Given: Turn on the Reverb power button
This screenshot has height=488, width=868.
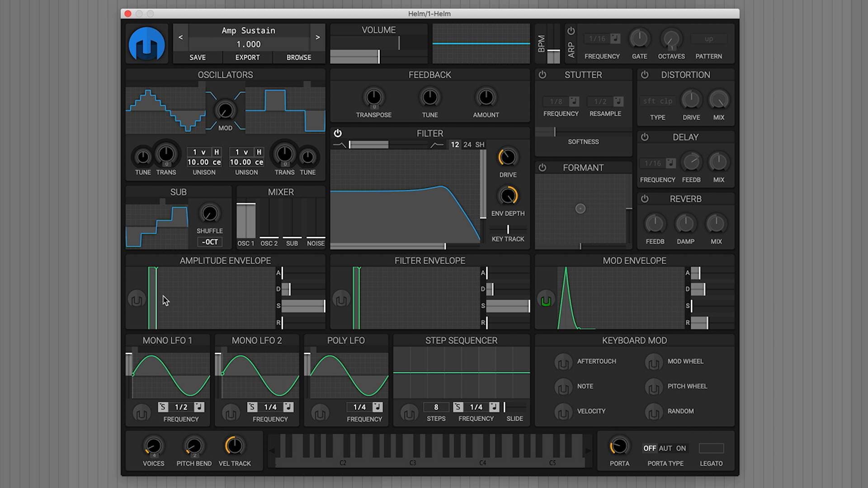Looking at the screenshot, I should (x=645, y=199).
